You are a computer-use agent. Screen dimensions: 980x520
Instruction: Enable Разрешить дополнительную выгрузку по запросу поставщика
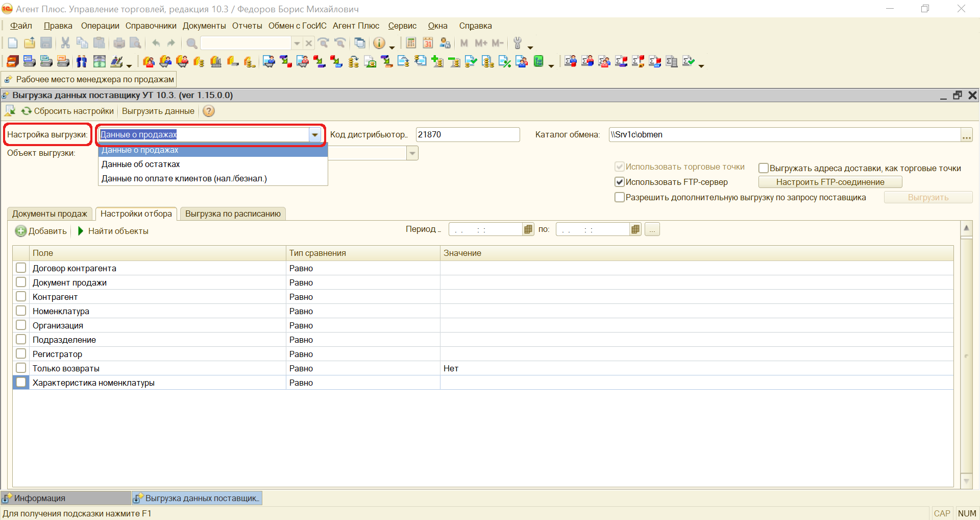point(620,197)
